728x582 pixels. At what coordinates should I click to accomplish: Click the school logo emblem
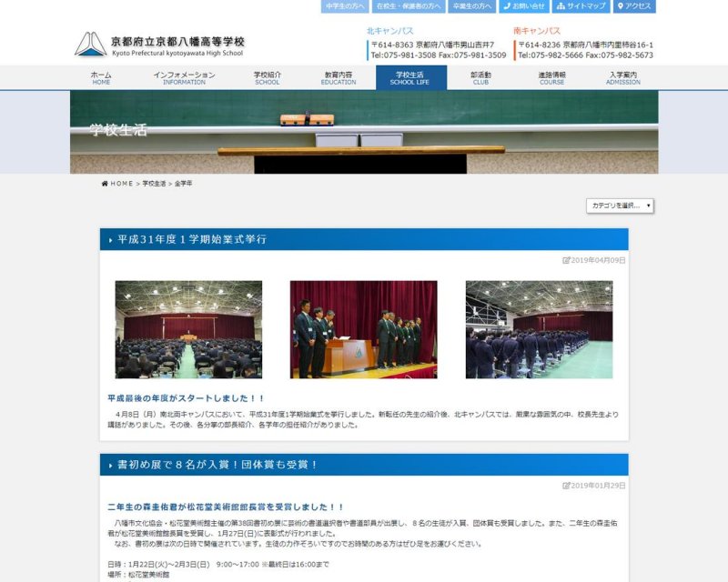point(89,45)
